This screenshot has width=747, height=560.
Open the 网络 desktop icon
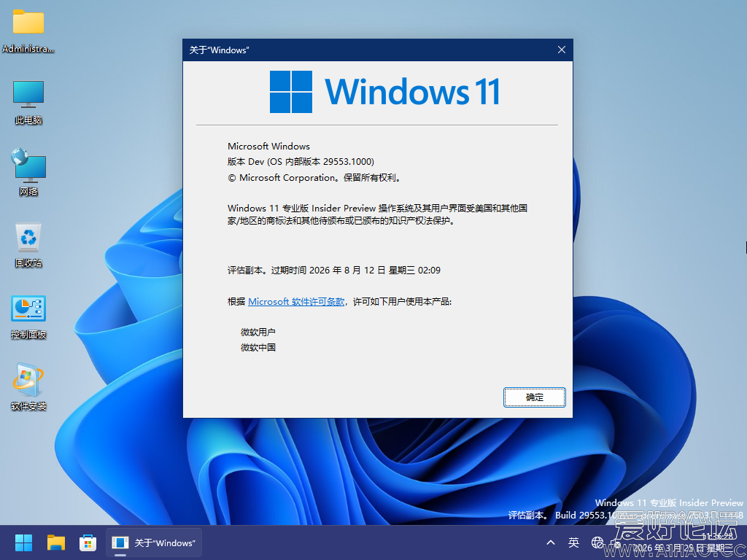pyautogui.click(x=28, y=172)
